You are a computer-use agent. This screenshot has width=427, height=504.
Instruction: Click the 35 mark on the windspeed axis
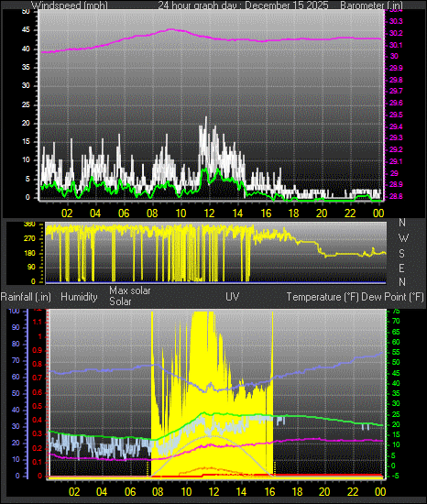tap(26, 67)
